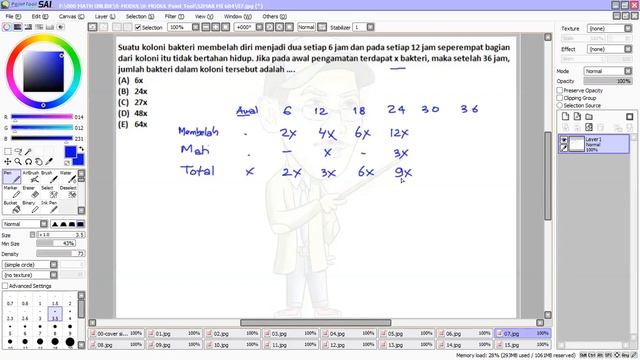Open the Filter menu
The width and height of the screenshot is (640, 360).
coord(174,16)
